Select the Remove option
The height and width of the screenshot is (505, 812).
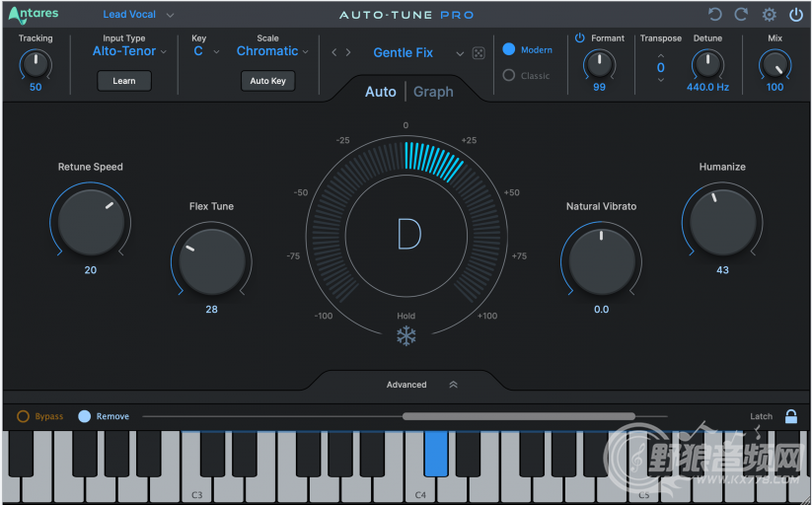coord(84,416)
